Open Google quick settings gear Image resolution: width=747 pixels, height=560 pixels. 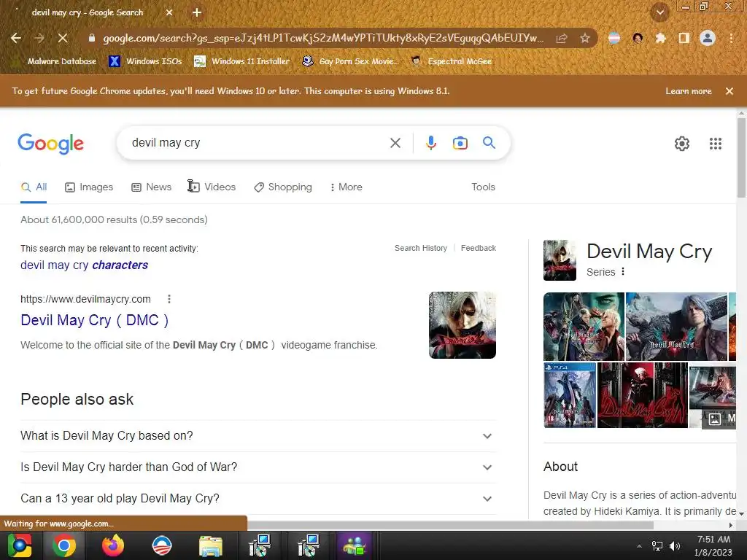click(x=682, y=144)
